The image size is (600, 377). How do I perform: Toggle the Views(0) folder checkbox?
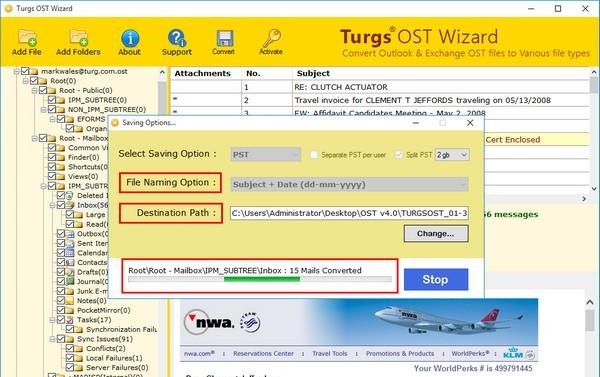pos(52,176)
